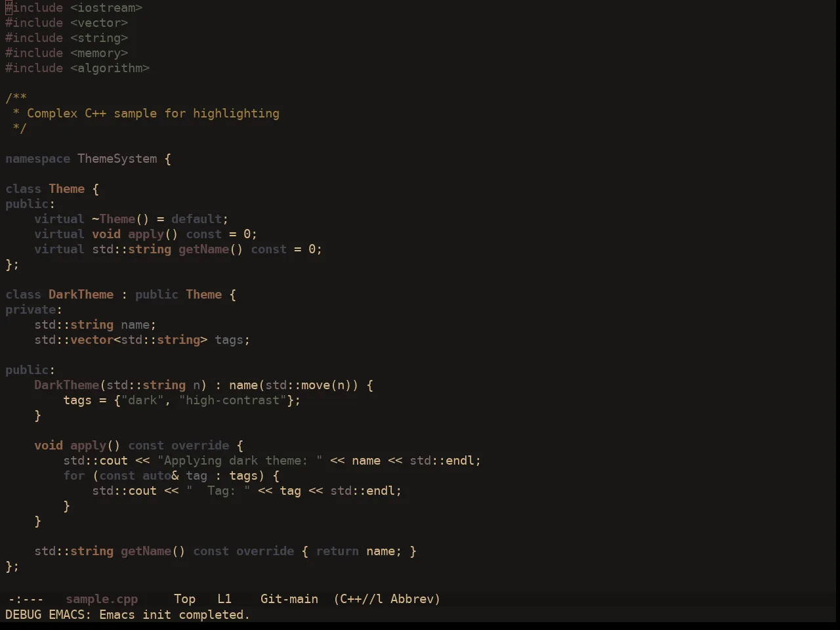
Task: Click the 'DarkTheme(' constructor name
Action: (x=70, y=385)
